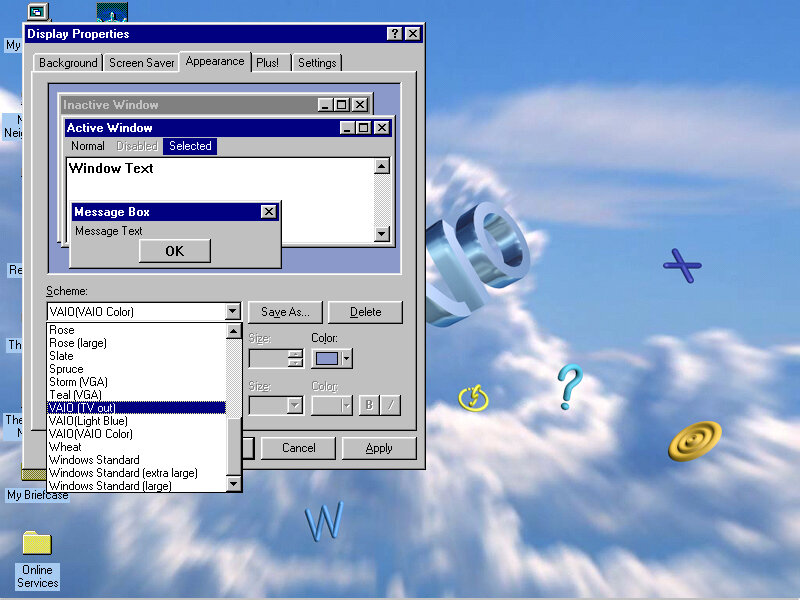Open the Screen Saver tab
Viewport: 800px width, 600px height.
pos(142,63)
